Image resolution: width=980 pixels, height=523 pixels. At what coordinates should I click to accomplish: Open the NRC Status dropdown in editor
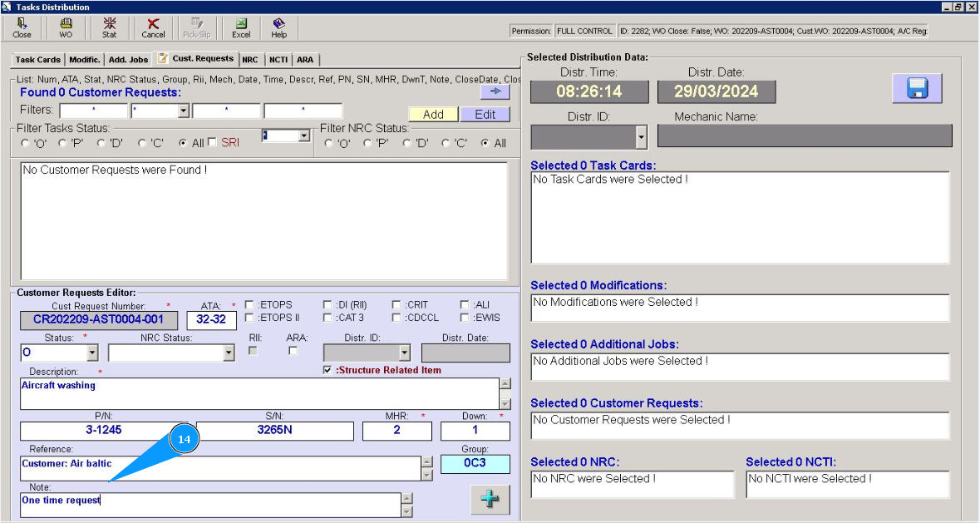[x=229, y=353]
